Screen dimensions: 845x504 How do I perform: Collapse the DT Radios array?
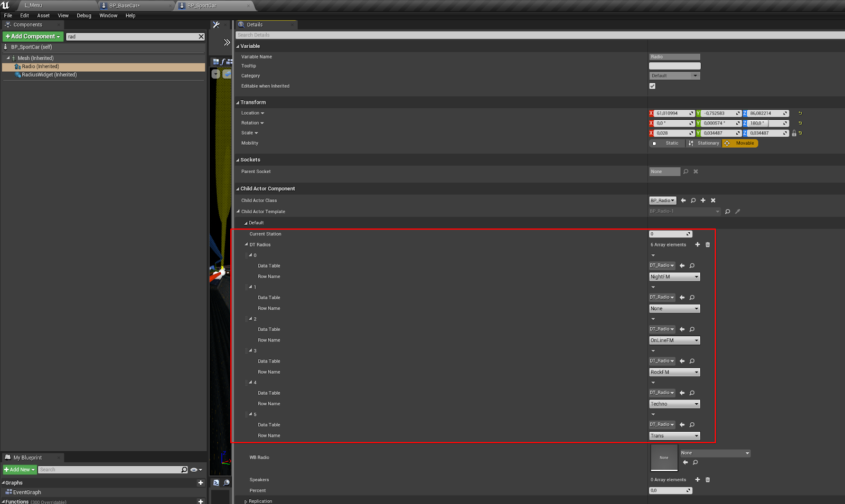click(x=246, y=244)
